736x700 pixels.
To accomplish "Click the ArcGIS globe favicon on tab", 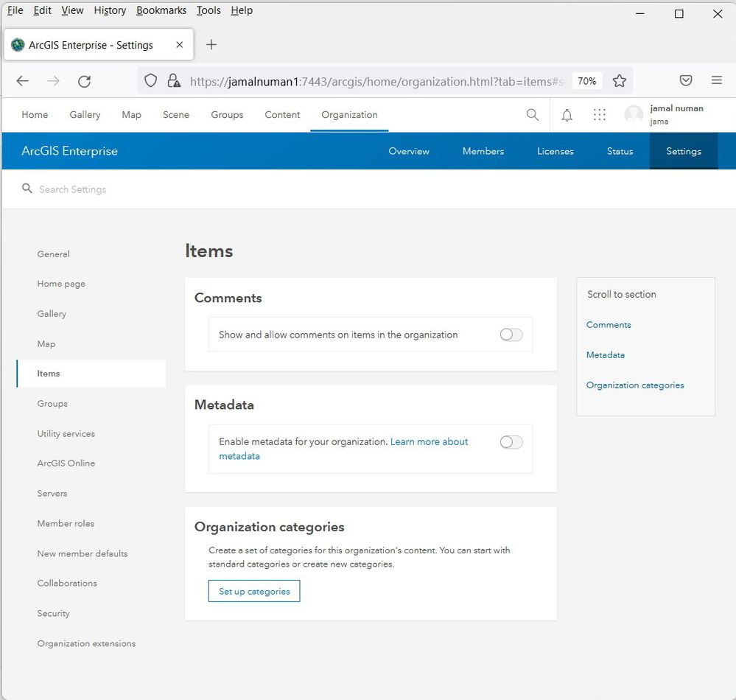I will tap(18, 45).
